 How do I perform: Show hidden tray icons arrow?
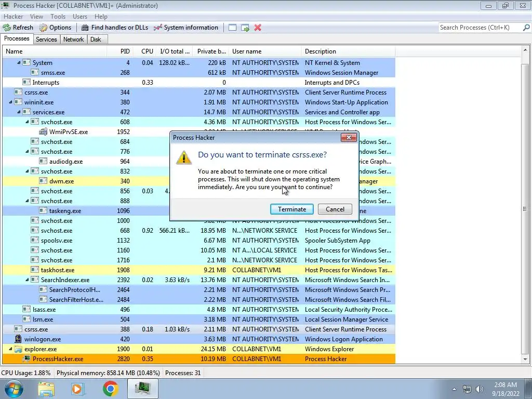(x=454, y=389)
